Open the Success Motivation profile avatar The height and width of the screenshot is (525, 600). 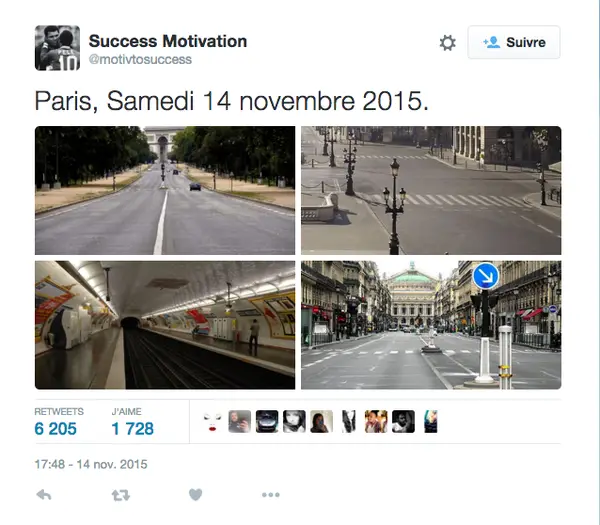tap(57, 48)
